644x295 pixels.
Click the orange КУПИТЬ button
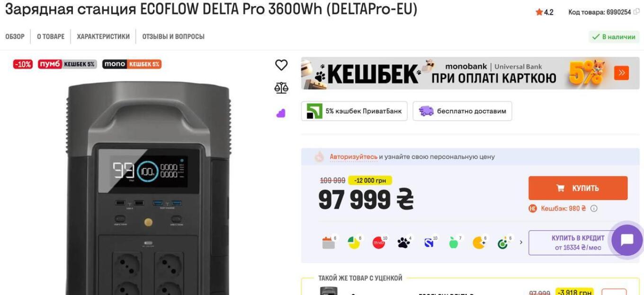tap(578, 188)
